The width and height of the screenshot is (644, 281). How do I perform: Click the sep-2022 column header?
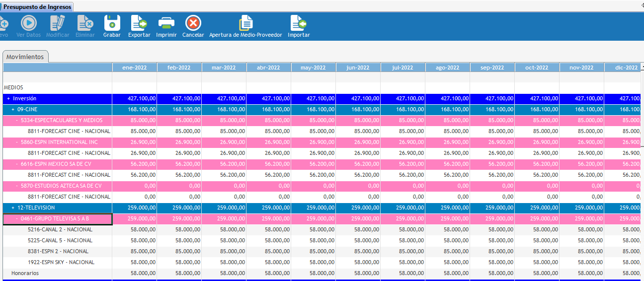coord(492,68)
